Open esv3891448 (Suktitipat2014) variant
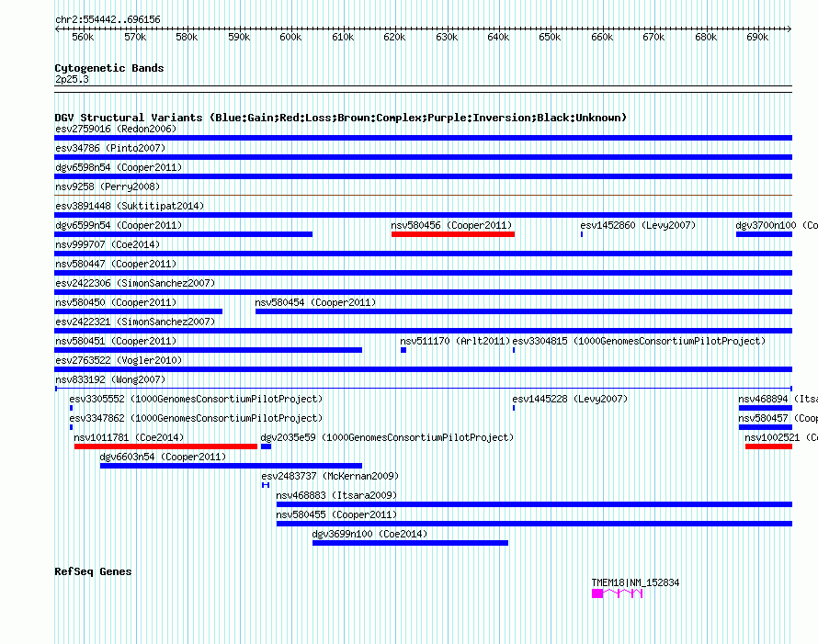 (x=130, y=206)
